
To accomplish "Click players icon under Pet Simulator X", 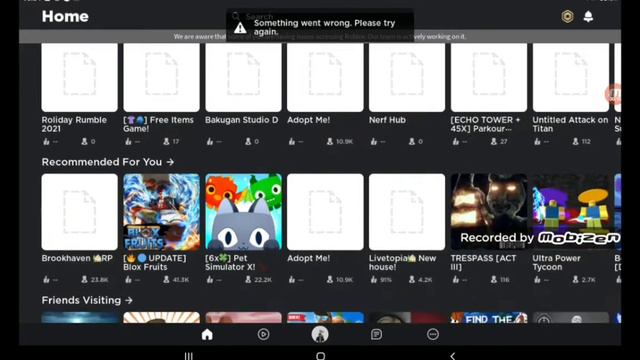I will point(248,280).
